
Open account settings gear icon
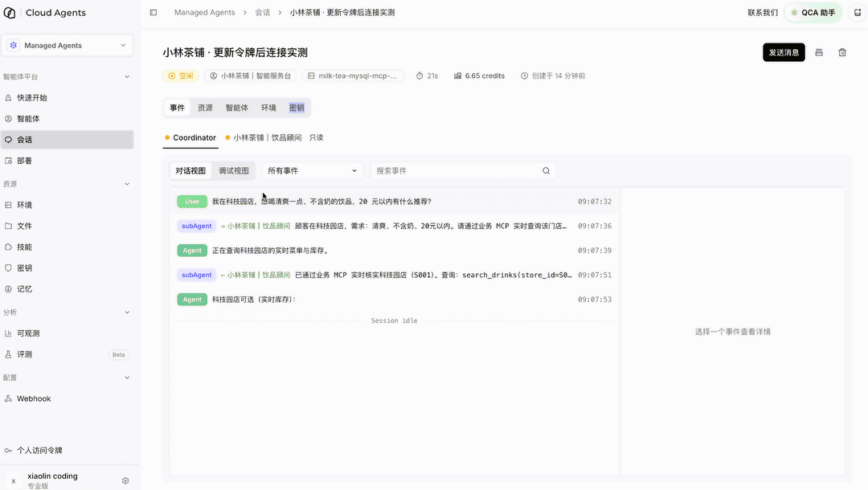125,480
